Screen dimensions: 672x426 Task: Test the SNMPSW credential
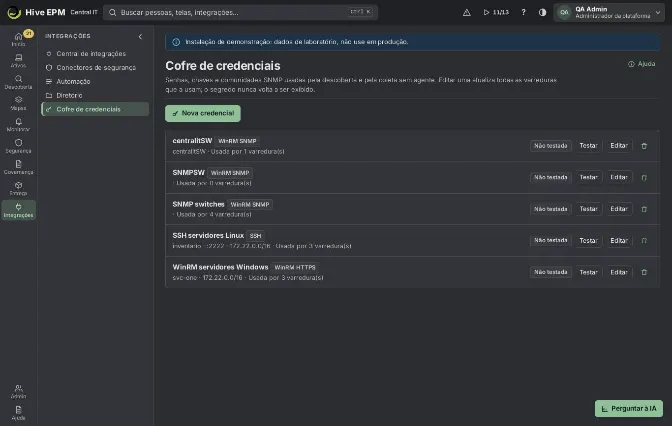[x=588, y=177]
